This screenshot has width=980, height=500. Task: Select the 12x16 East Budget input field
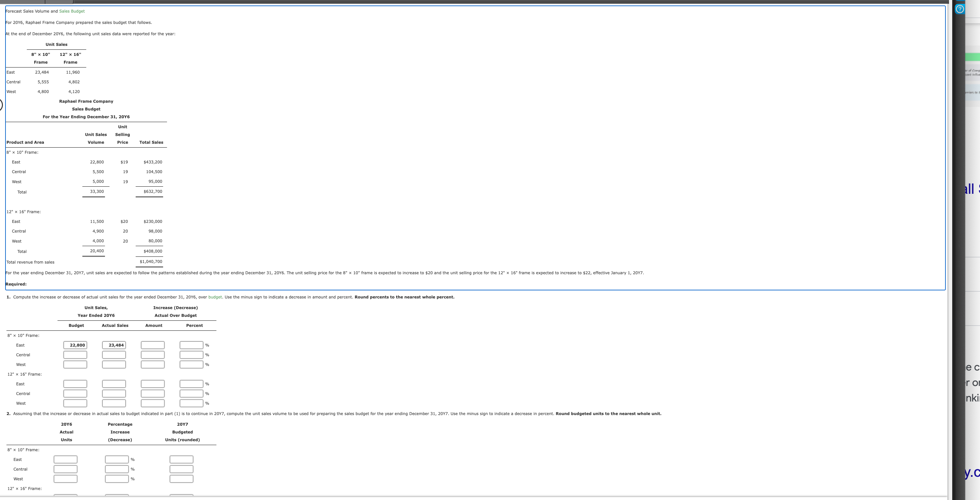tap(75, 384)
